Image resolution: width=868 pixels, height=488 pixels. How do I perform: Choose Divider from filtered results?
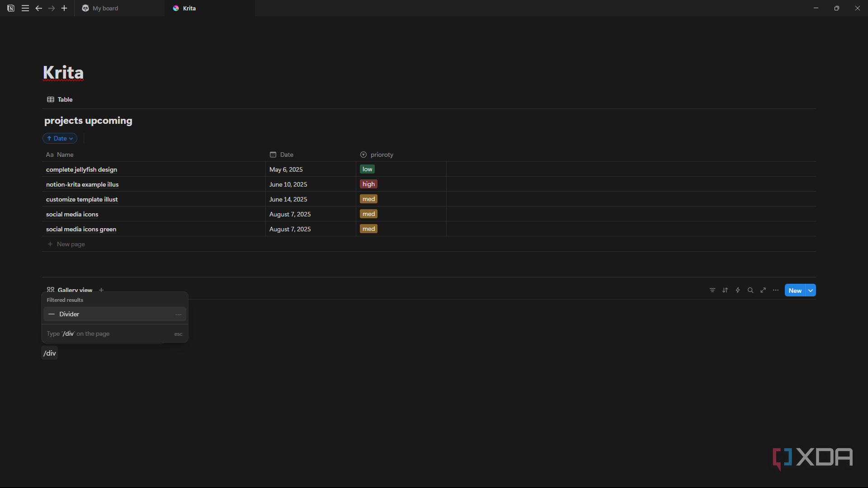pos(115,314)
